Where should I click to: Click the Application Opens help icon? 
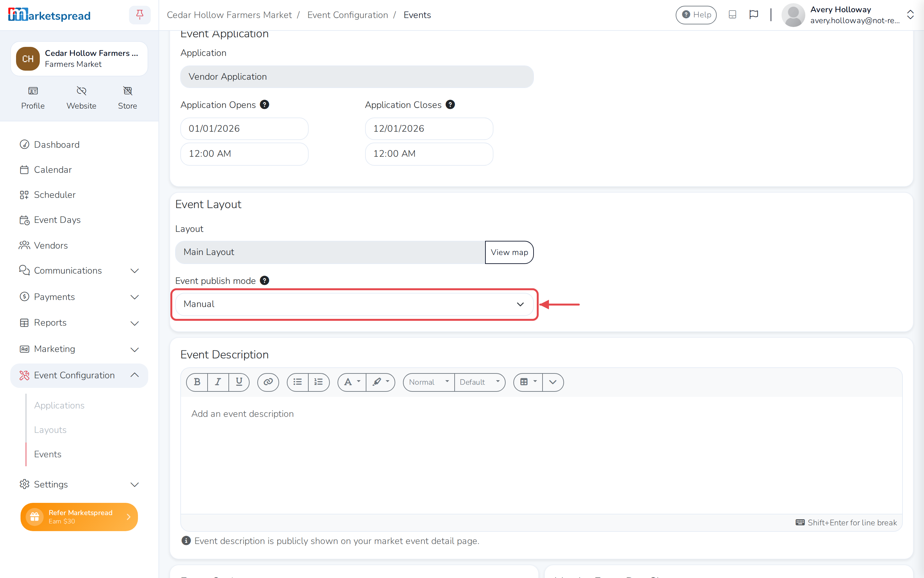click(264, 105)
